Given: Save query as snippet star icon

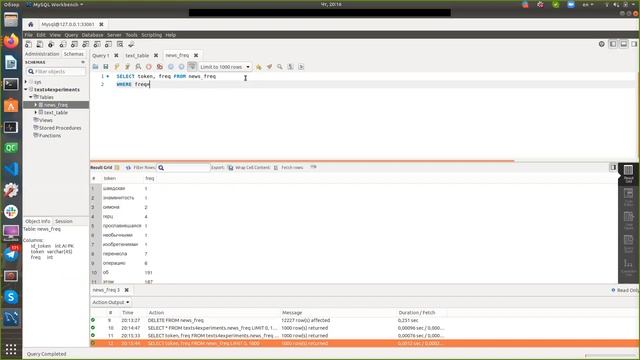Looking at the screenshot, I should (x=258, y=67).
